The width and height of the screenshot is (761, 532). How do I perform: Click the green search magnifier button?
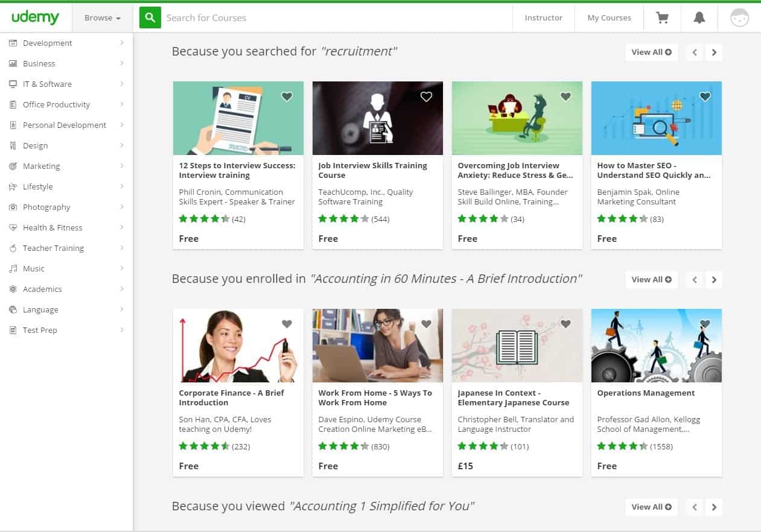click(150, 17)
